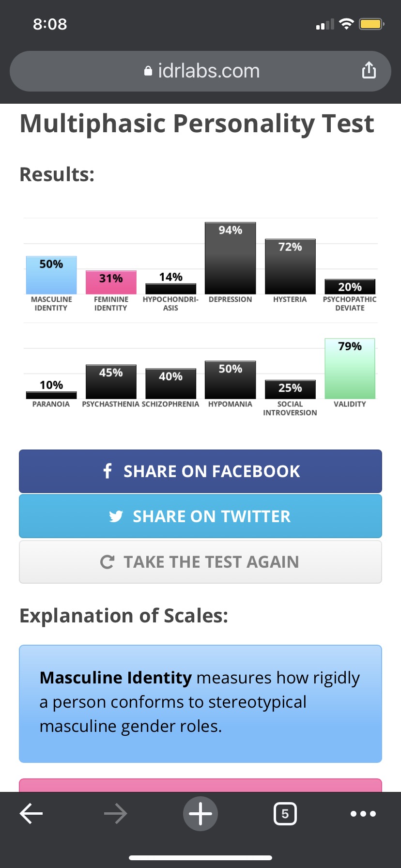
Task: Tap the browser forward arrow
Action: [115, 814]
